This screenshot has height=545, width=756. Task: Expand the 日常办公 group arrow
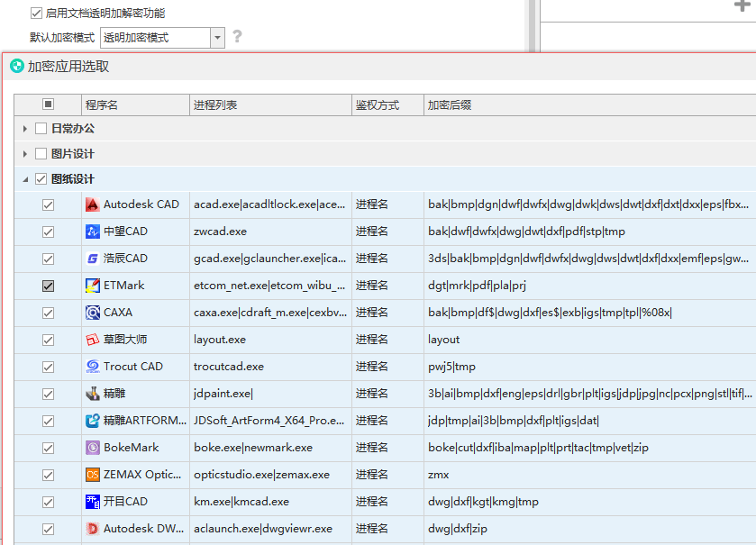click(25, 129)
